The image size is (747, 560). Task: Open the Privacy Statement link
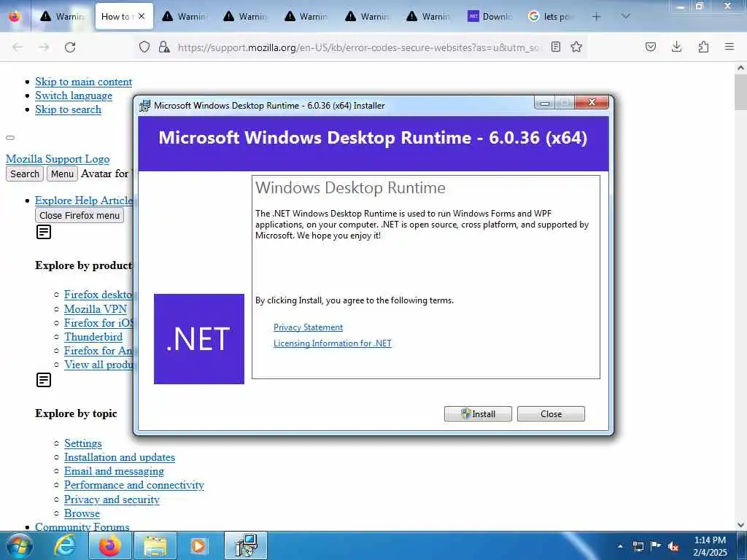pos(309,327)
